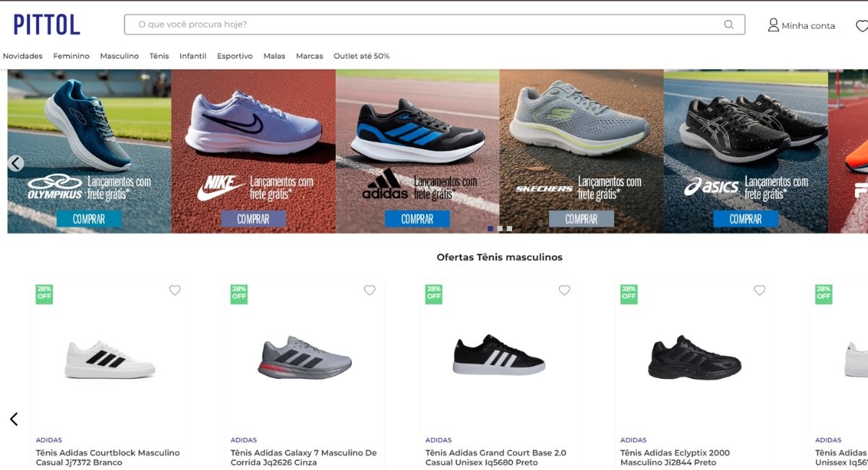Image resolution: width=868 pixels, height=470 pixels.
Task: Open Tênis Adidas Grand Court Base title
Action: coord(496,458)
